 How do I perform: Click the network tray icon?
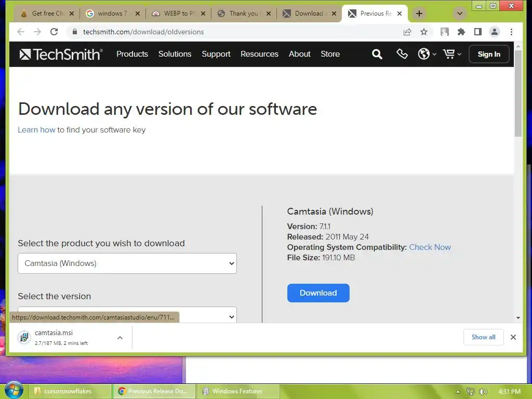[x=471, y=392]
